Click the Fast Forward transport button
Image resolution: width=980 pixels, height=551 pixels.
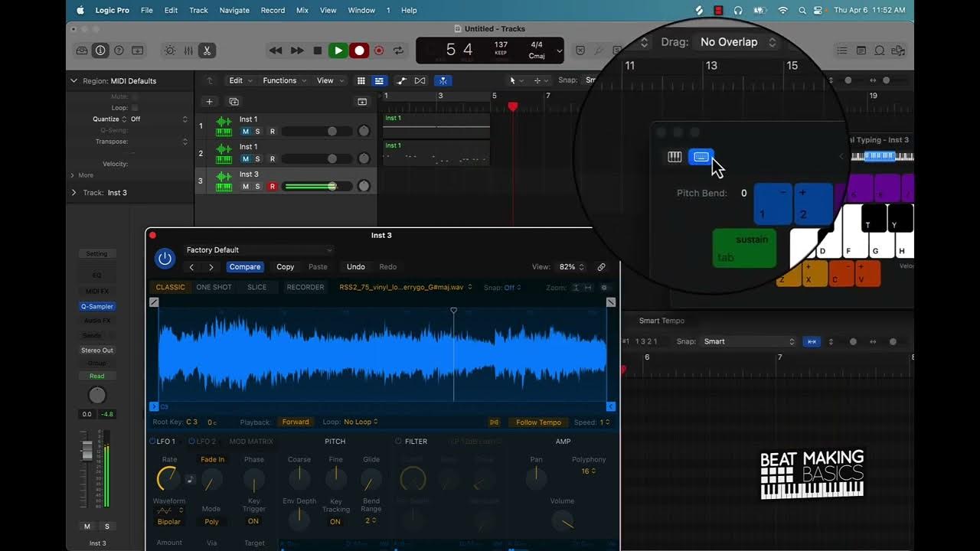[x=297, y=51]
